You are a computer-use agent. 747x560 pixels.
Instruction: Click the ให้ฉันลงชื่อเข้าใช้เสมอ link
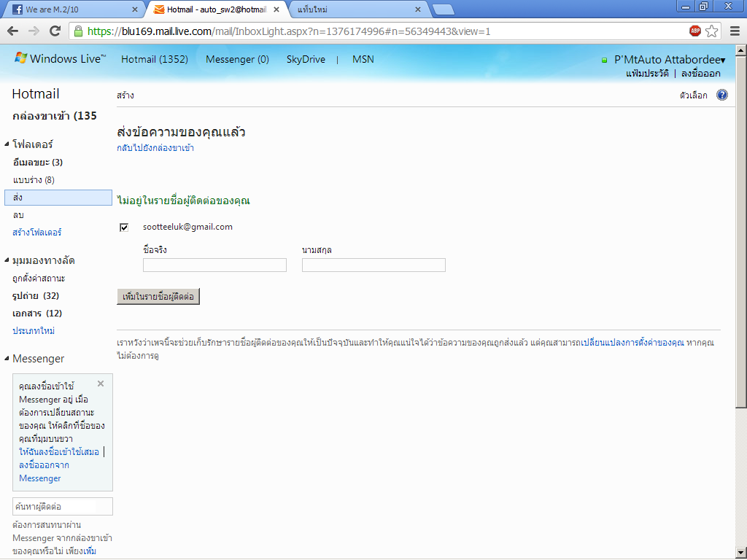pos(59,452)
